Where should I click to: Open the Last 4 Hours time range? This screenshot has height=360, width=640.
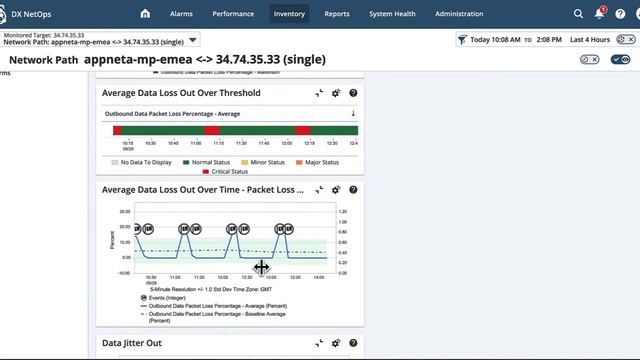[590, 40]
